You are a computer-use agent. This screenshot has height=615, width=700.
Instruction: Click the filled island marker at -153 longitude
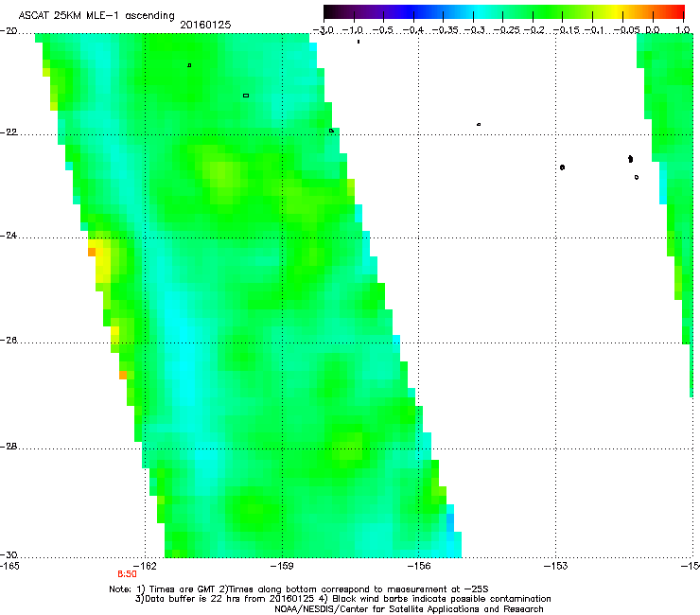click(x=562, y=167)
